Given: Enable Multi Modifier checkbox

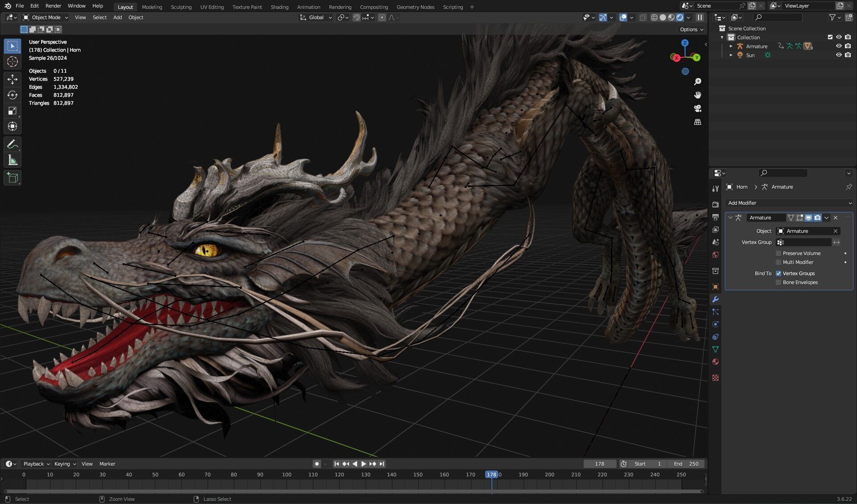Looking at the screenshot, I should (x=778, y=262).
